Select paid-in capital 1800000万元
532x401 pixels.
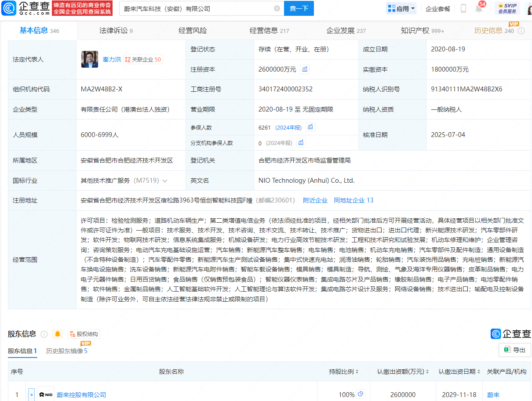pyautogui.click(x=450, y=69)
